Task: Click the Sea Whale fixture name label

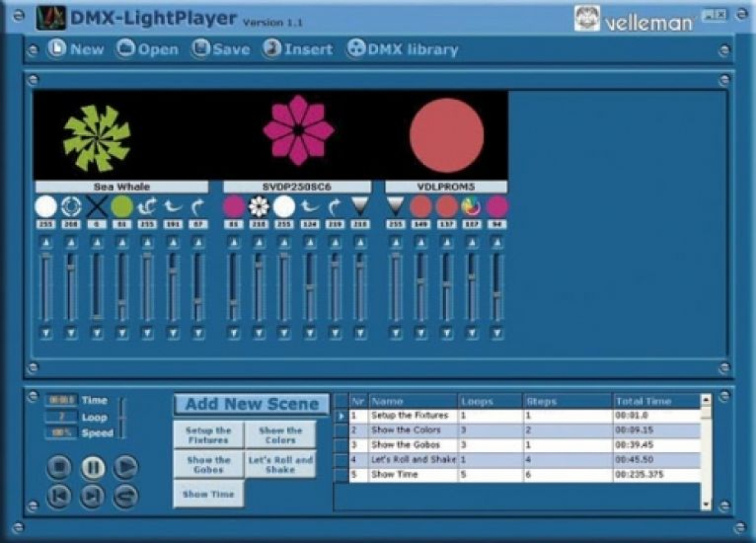Action: [x=122, y=187]
